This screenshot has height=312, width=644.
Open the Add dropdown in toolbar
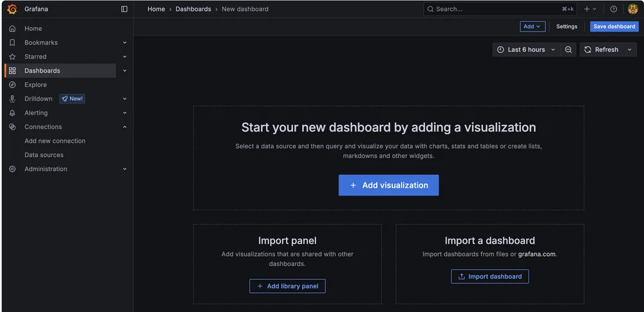[x=533, y=26]
